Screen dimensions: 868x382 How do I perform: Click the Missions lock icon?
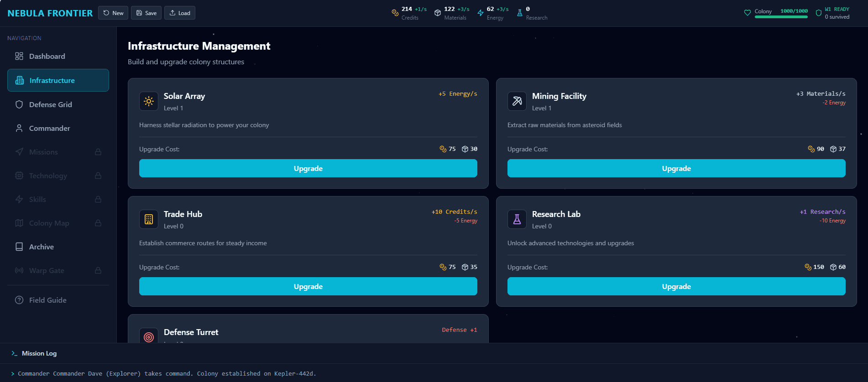(x=98, y=152)
